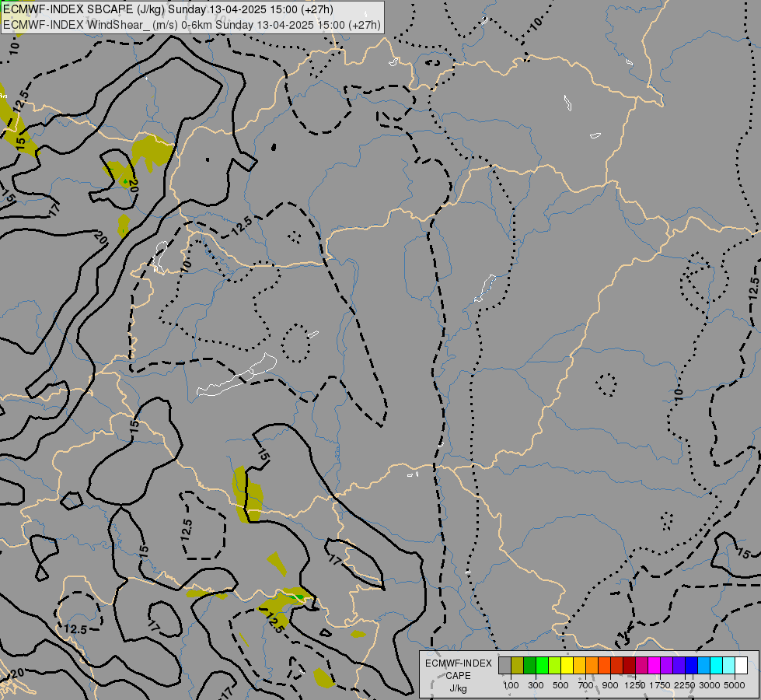Click the legend value 1250
The image size is (761, 700).
coord(635,685)
